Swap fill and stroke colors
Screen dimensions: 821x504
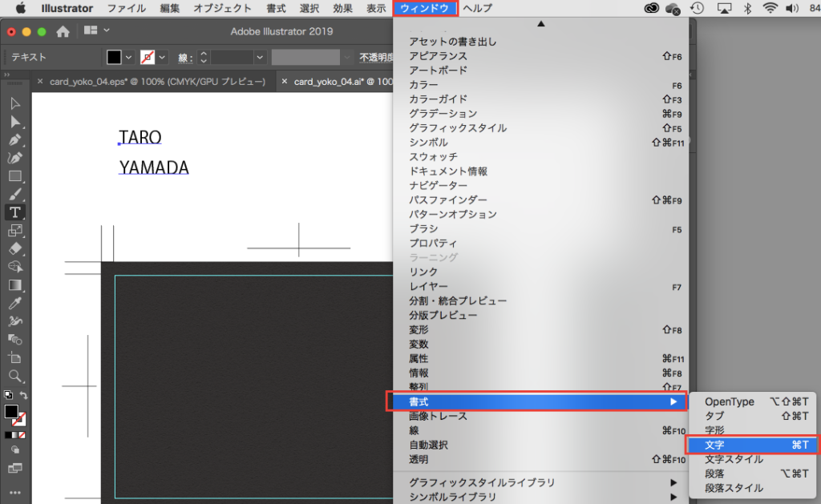point(23,395)
